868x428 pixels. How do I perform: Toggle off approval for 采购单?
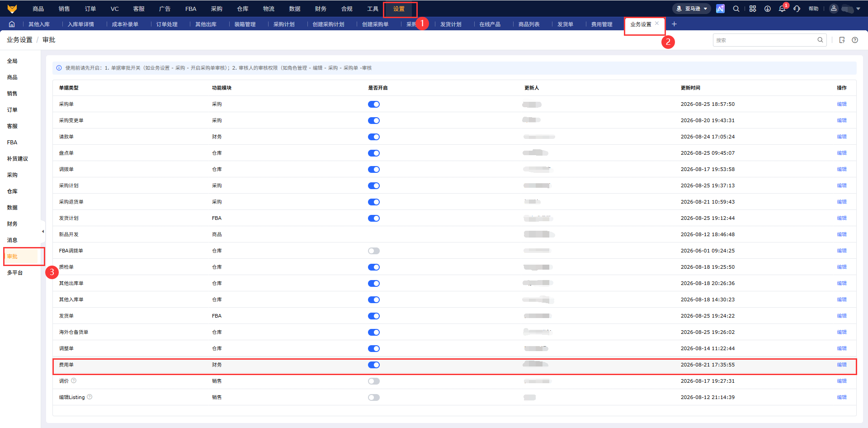tap(374, 104)
